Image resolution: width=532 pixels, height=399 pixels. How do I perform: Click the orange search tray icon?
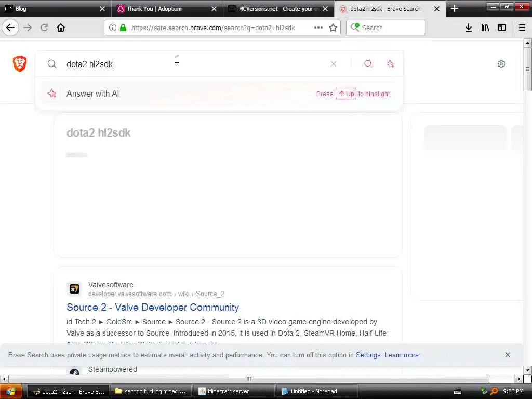click(x=494, y=391)
